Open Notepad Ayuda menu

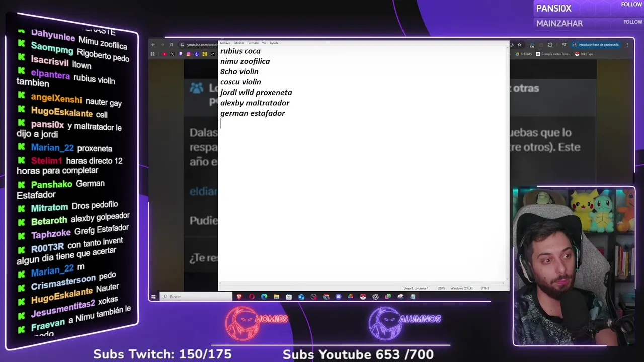pos(274,43)
